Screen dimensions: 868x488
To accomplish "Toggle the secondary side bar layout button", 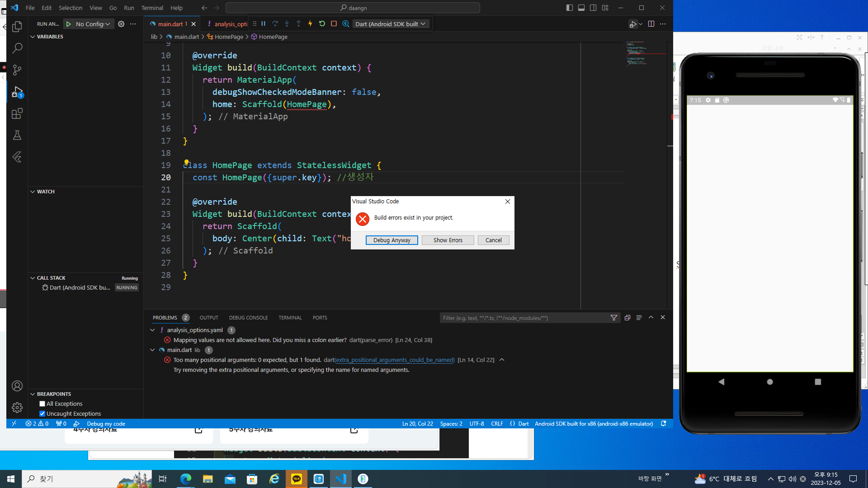I will pos(593,8).
